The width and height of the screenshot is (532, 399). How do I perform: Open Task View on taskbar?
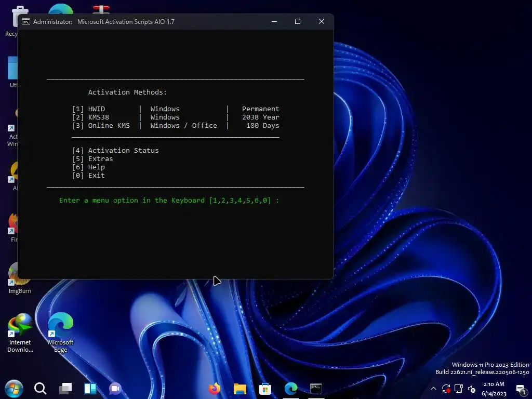pyautogui.click(x=65, y=389)
